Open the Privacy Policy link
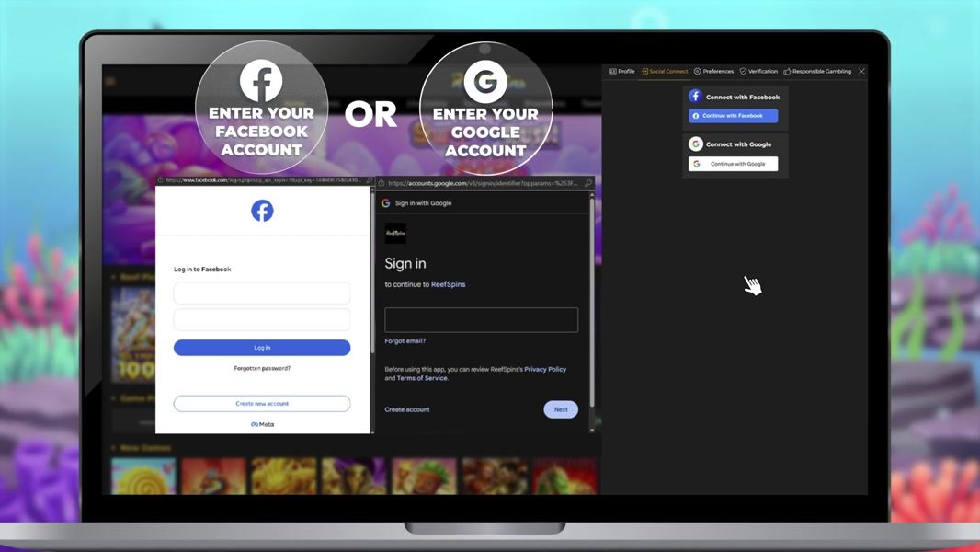980x552 pixels. click(545, 370)
